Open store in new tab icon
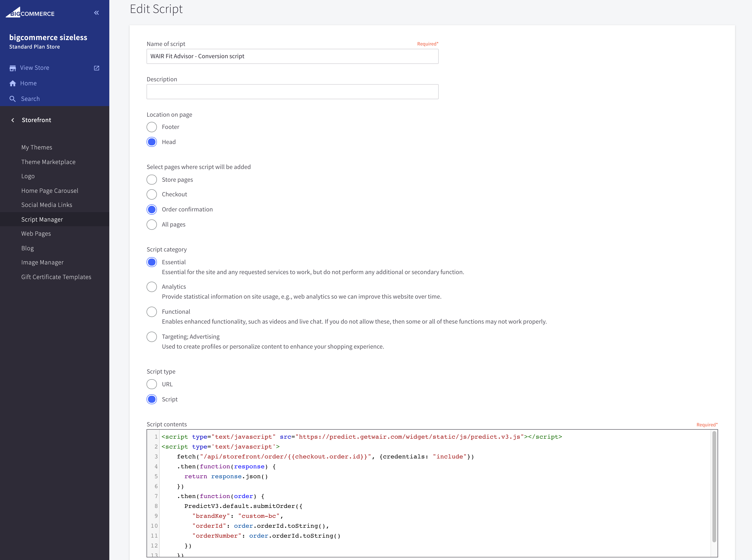752x560 pixels. point(97,68)
